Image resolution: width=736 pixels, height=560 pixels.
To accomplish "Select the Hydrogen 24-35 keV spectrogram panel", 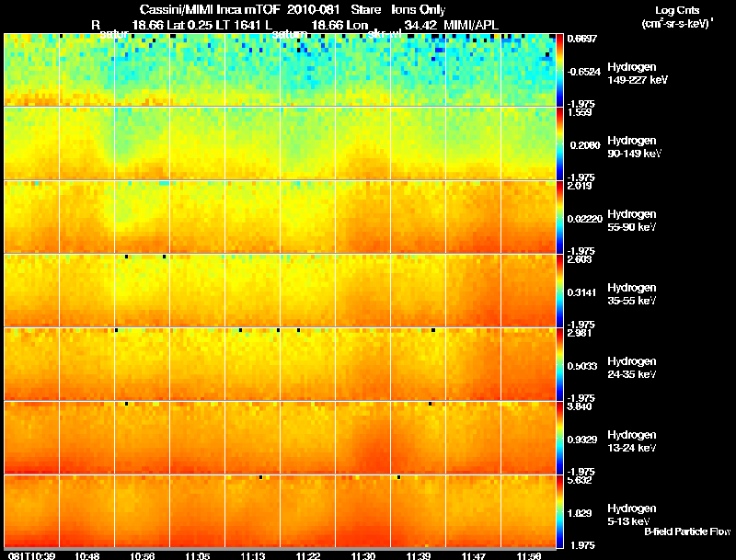I will [x=280, y=364].
